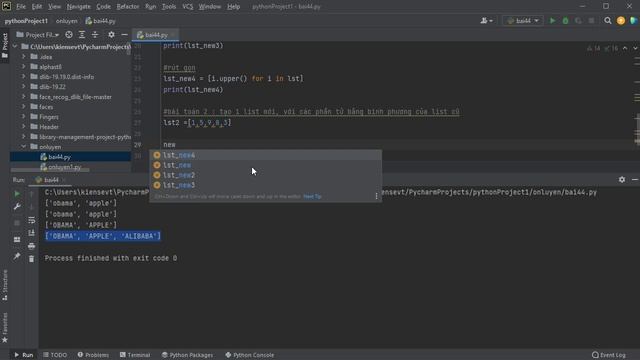Image resolution: width=640 pixels, height=360 pixels.
Task: Open the TODO tool window
Action: point(55,355)
